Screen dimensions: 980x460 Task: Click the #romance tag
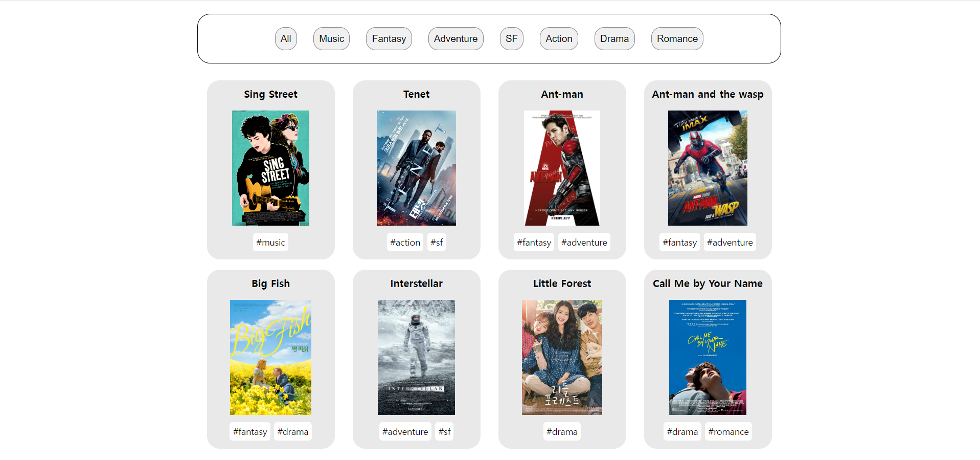[x=728, y=431]
